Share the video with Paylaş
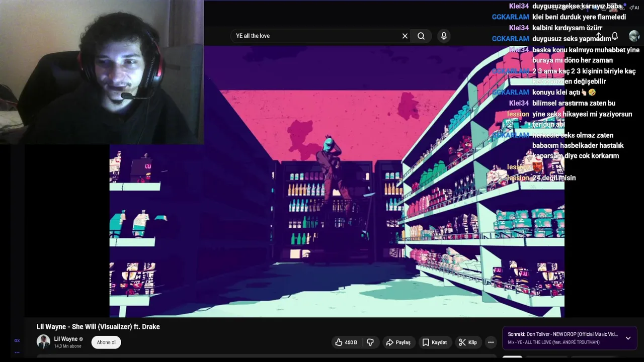Image resolution: width=644 pixels, height=362 pixels. coord(398,342)
